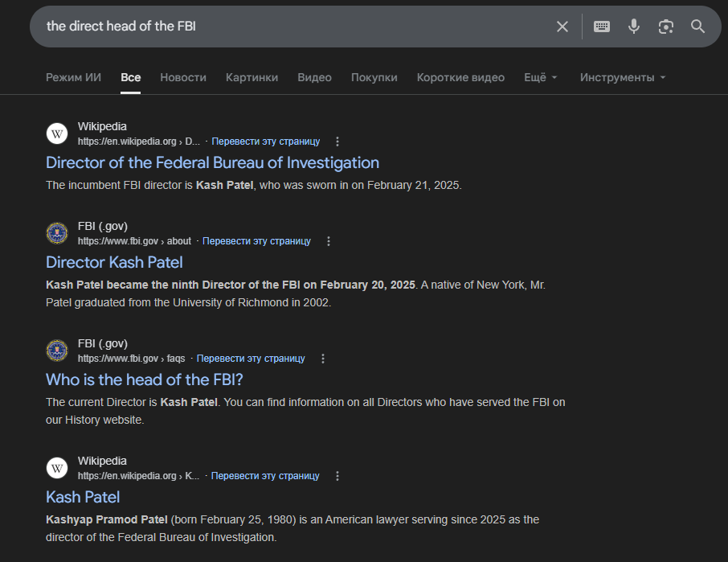Click the FBI seal favicon of the faqs result
The width and height of the screenshot is (728, 562).
point(57,351)
